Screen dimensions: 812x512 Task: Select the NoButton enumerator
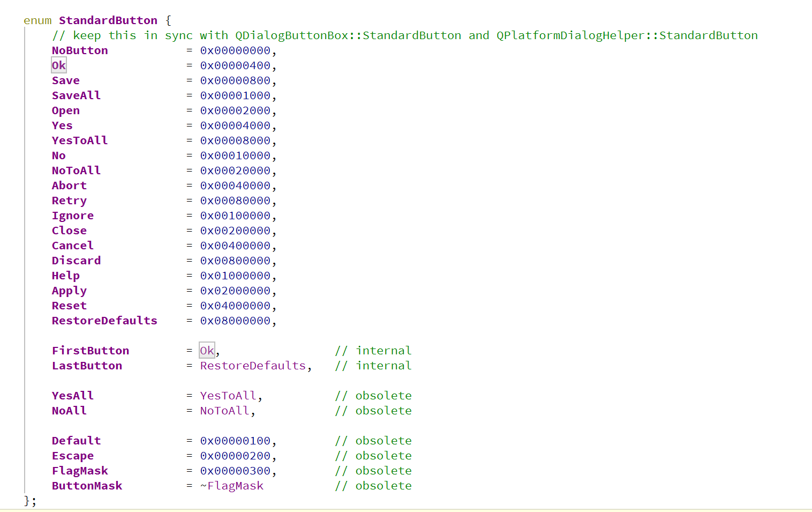pyautogui.click(x=80, y=50)
